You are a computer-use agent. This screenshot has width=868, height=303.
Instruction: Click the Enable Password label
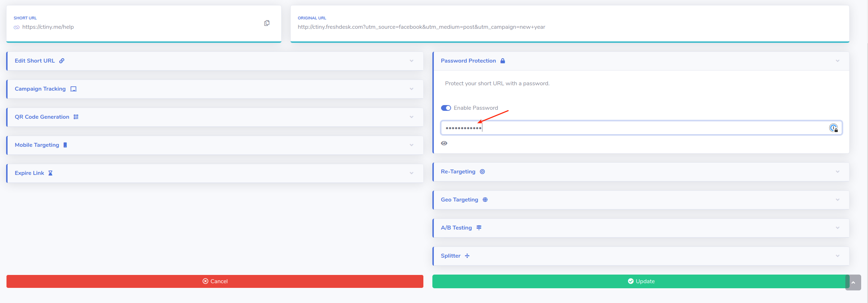pos(476,108)
